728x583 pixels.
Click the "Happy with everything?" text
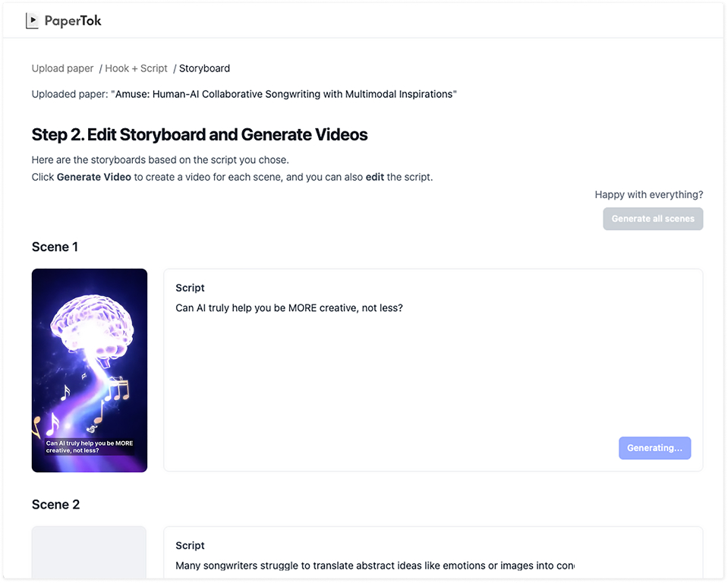648,195
